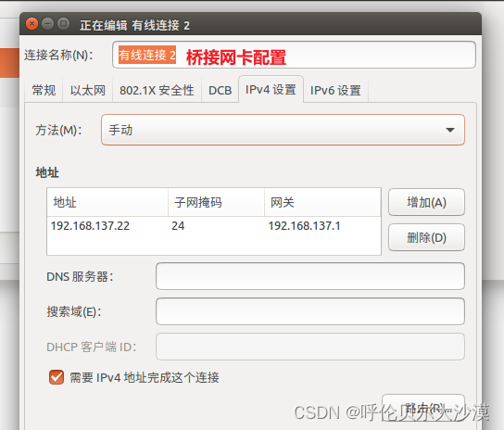Open the 802.1X 安全性 tab
Viewport: 504px width, 430px height.
[x=157, y=90]
